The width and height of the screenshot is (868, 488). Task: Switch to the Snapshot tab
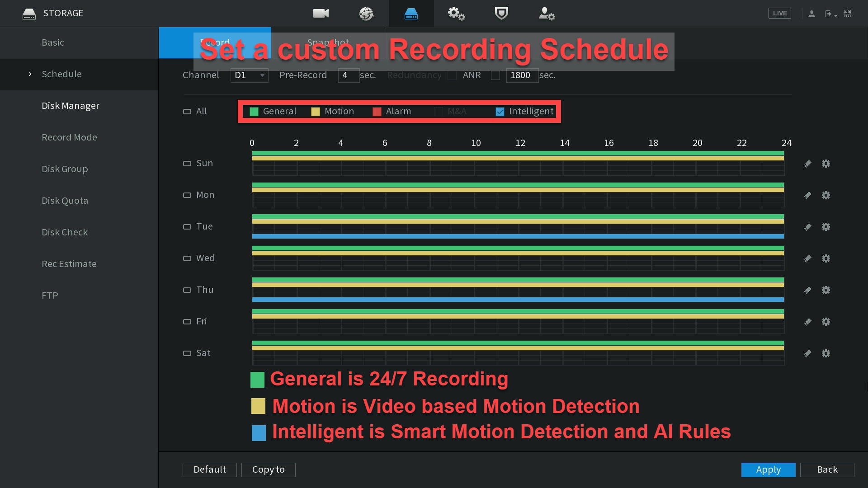pyautogui.click(x=328, y=42)
